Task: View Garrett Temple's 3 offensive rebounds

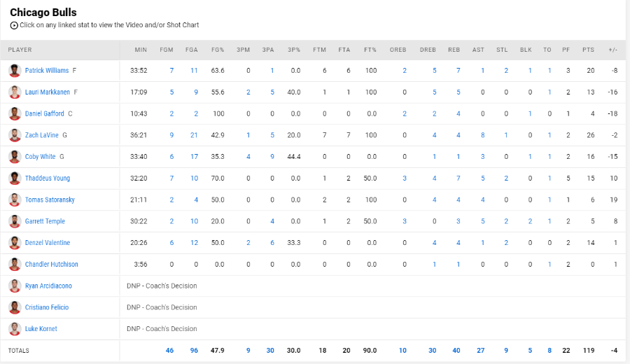Action: tap(405, 221)
